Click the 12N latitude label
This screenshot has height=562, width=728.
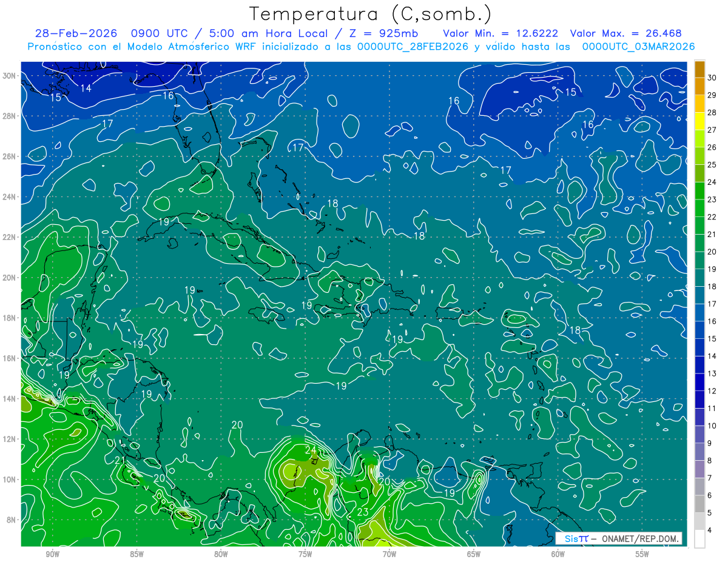coord(10,439)
